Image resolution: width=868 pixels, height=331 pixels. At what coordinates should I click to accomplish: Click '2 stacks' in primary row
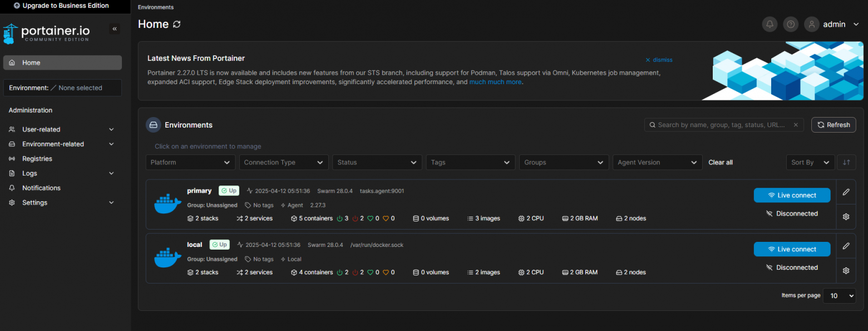coord(203,218)
